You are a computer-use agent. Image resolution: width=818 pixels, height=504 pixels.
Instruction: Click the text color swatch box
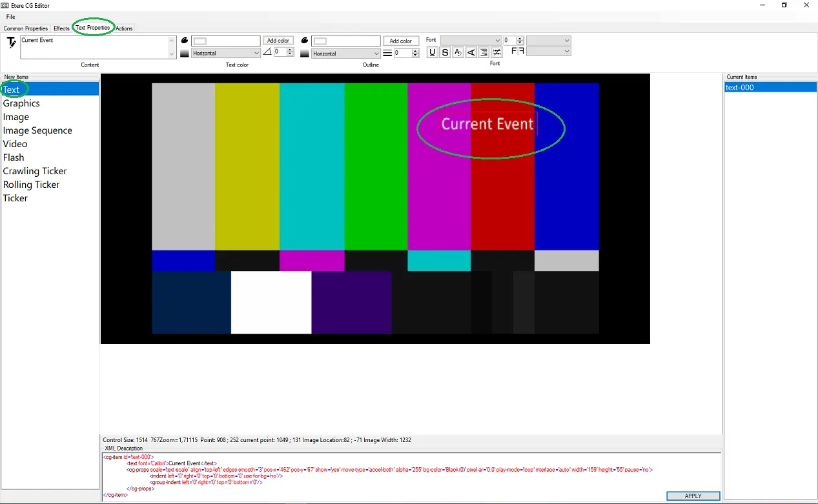(x=225, y=41)
